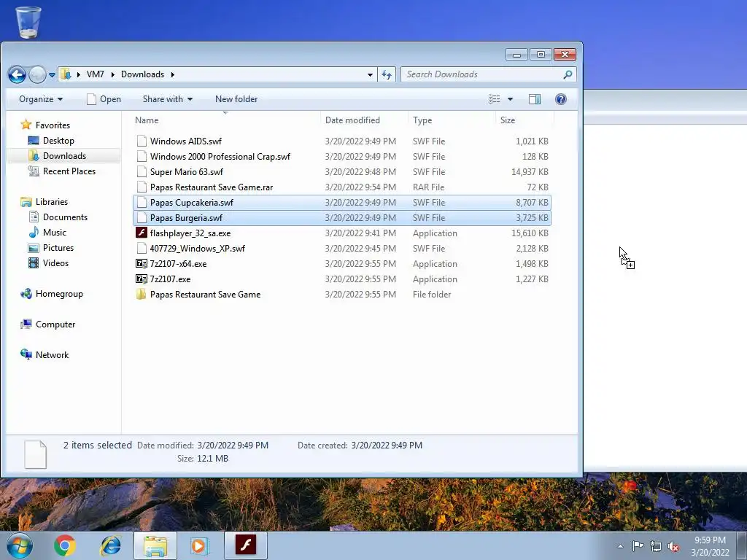Click the Open toolbar button
Viewport: 747px width, 560px height.
(x=104, y=99)
